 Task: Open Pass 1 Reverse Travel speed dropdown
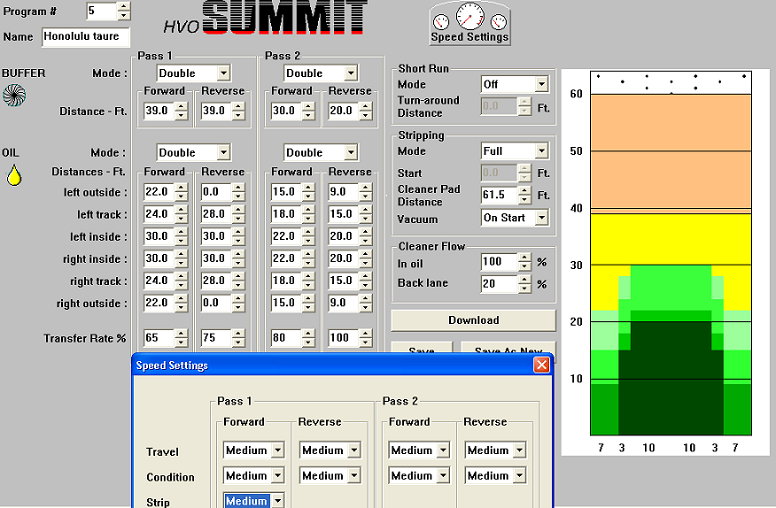354,450
